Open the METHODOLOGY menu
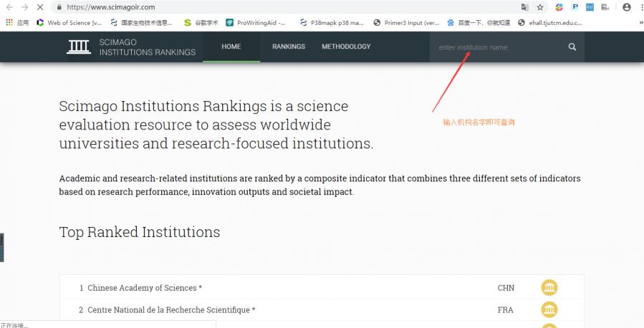The width and height of the screenshot is (644, 328). (x=346, y=47)
